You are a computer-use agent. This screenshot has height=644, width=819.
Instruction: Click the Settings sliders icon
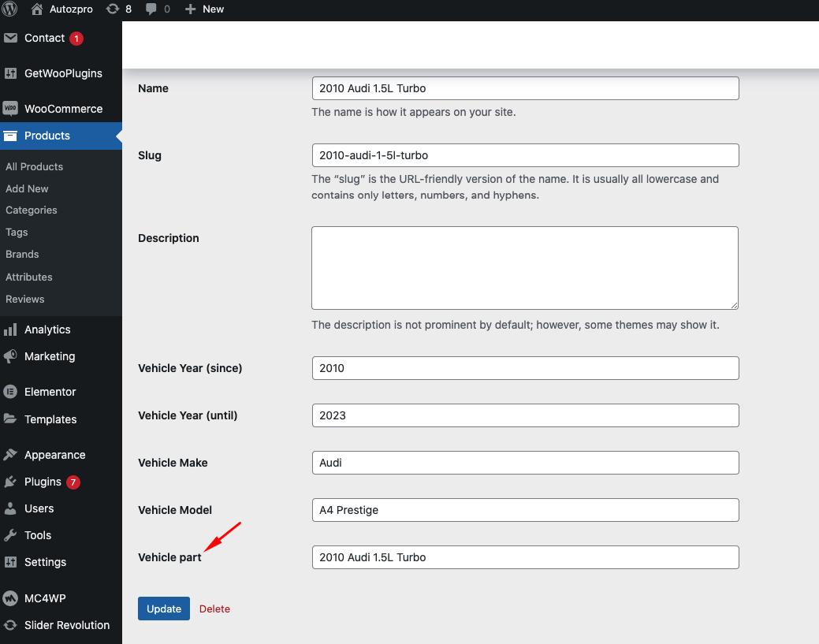click(10, 562)
